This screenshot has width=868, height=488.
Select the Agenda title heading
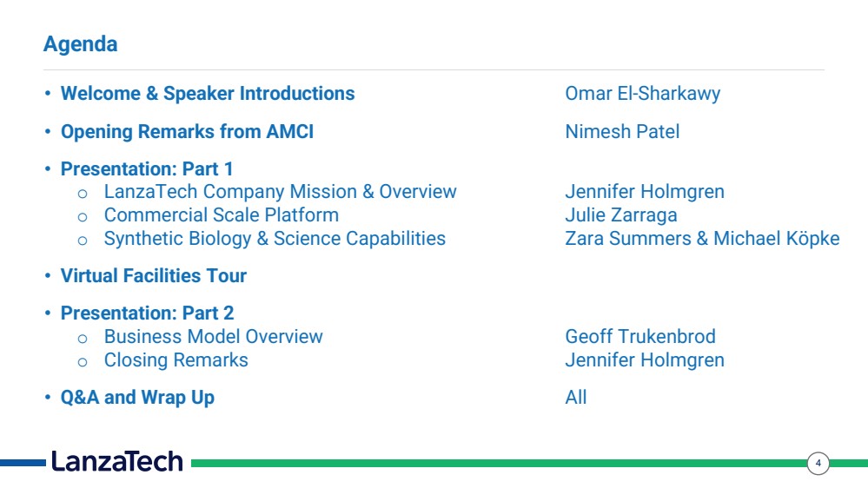[x=80, y=44]
